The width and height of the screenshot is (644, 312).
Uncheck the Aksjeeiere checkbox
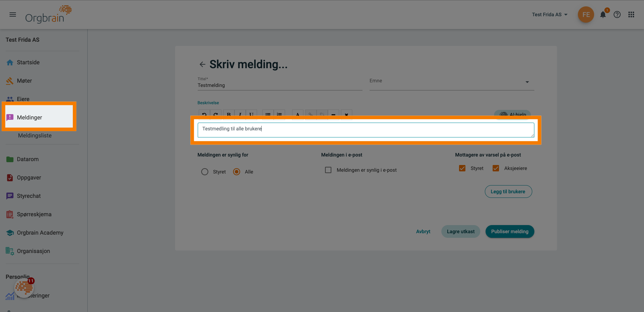pyautogui.click(x=496, y=168)
